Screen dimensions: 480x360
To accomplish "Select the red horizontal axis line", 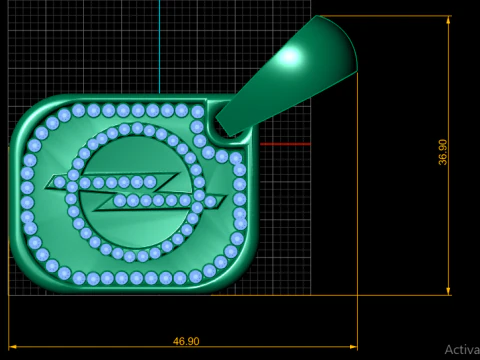I will [285, 144].
